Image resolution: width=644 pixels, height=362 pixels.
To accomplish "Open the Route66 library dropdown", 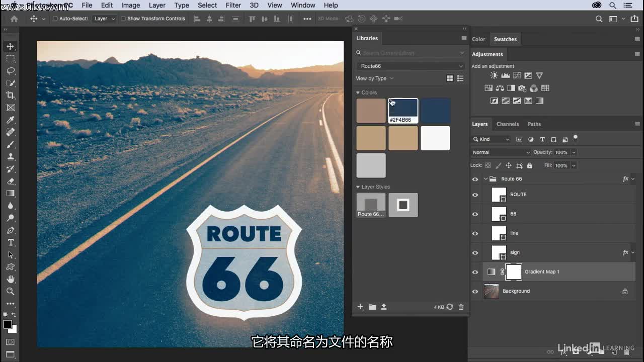I will tap(411, 66).
